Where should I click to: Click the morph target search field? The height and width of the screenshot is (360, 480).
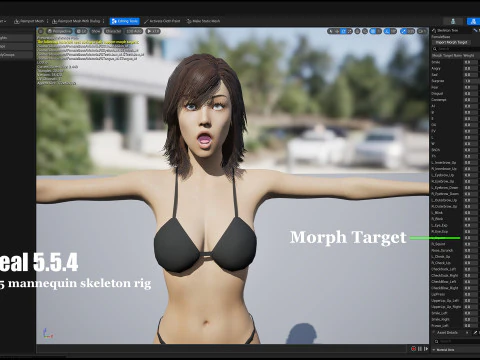pos(457,49)
